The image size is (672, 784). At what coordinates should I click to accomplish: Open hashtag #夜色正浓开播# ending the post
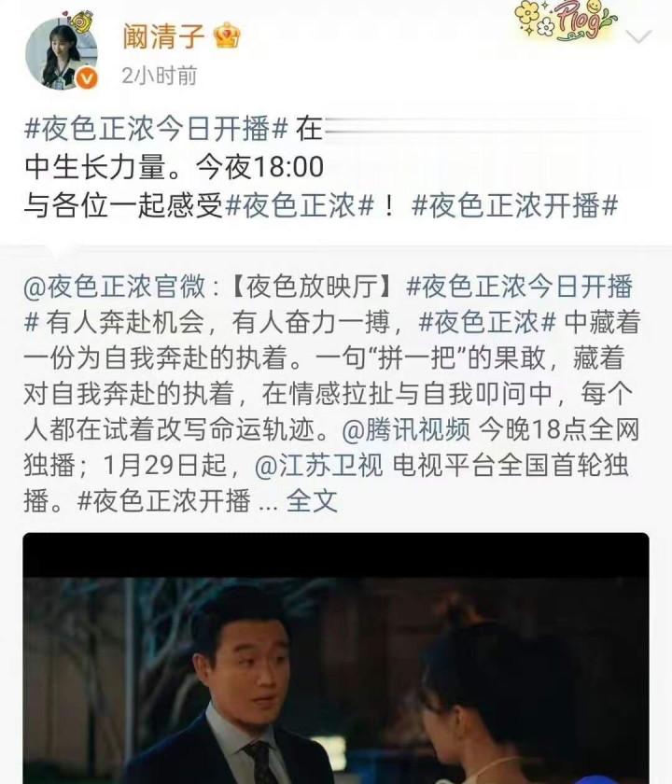(514, 205)
